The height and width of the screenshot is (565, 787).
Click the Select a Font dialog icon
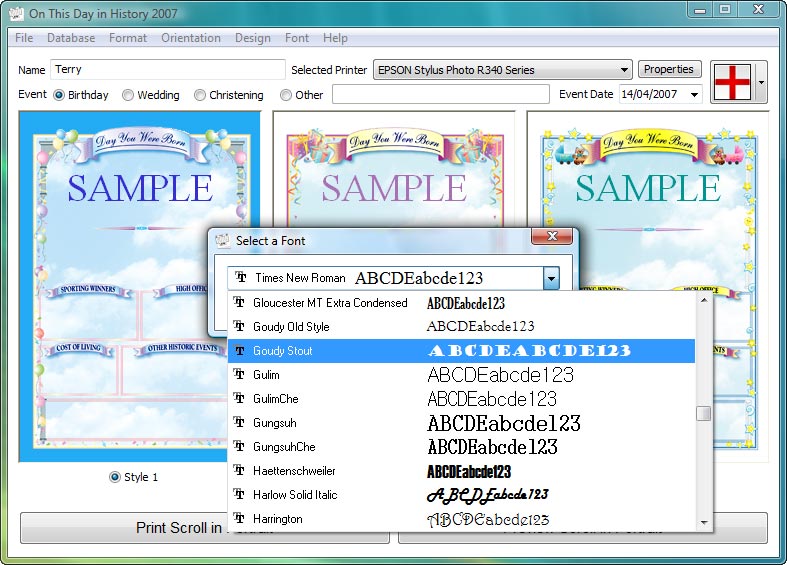pos(222,240)
